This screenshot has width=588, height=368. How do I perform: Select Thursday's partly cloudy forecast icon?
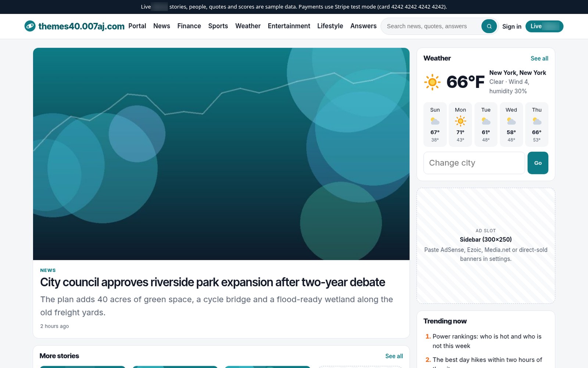537,121
